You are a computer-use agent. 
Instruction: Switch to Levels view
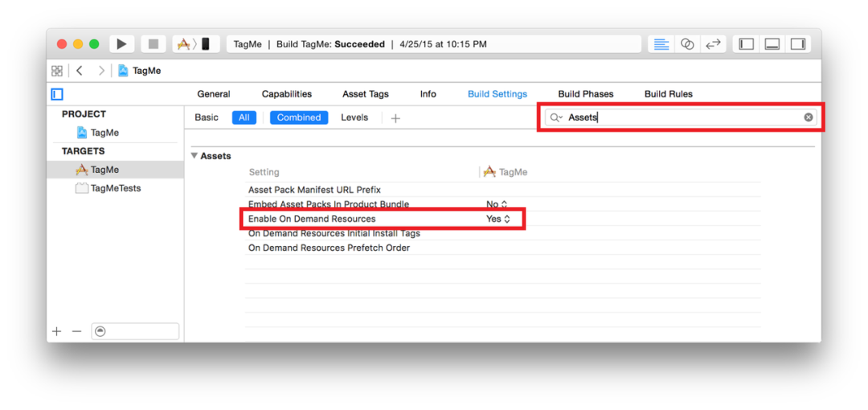tap(354, 117)
